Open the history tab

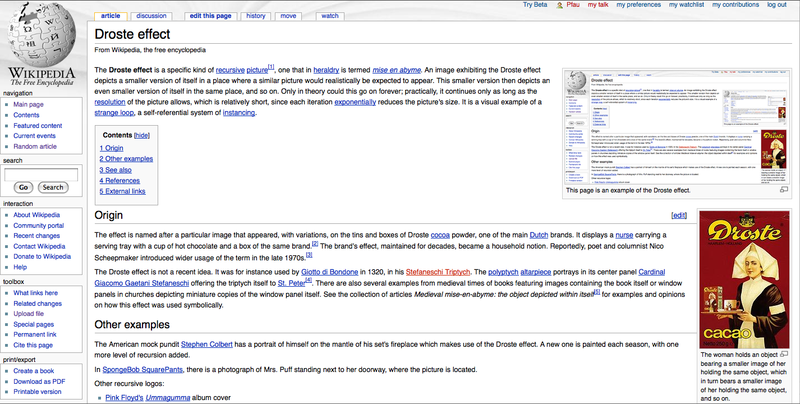click(x=256, y=16)
